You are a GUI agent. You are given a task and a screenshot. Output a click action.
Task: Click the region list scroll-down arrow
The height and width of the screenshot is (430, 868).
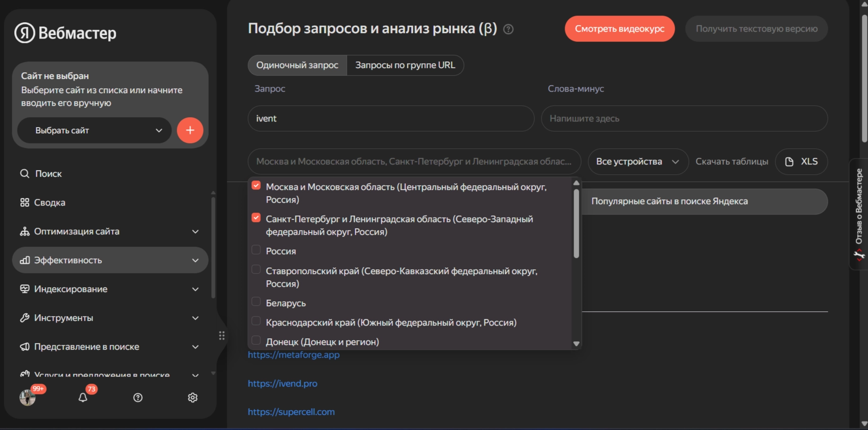click(576, 344)
